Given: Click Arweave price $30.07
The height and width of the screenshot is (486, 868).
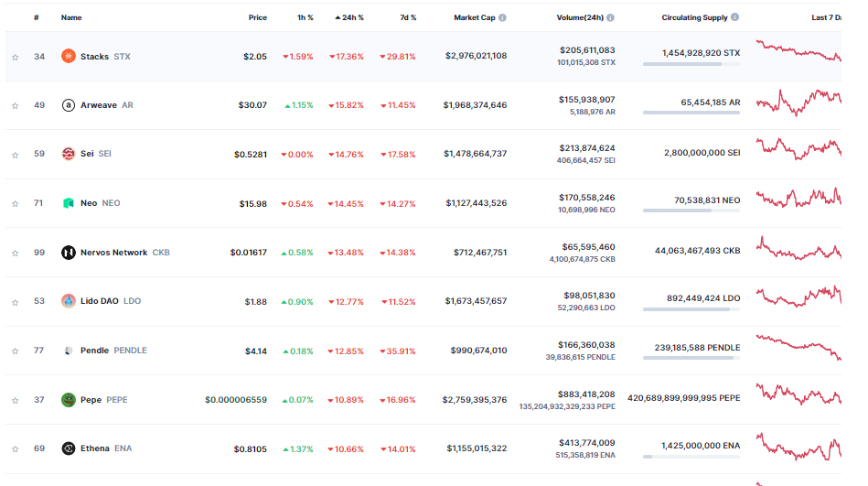Looking at the screenshot, I should [x=252, y=104].
